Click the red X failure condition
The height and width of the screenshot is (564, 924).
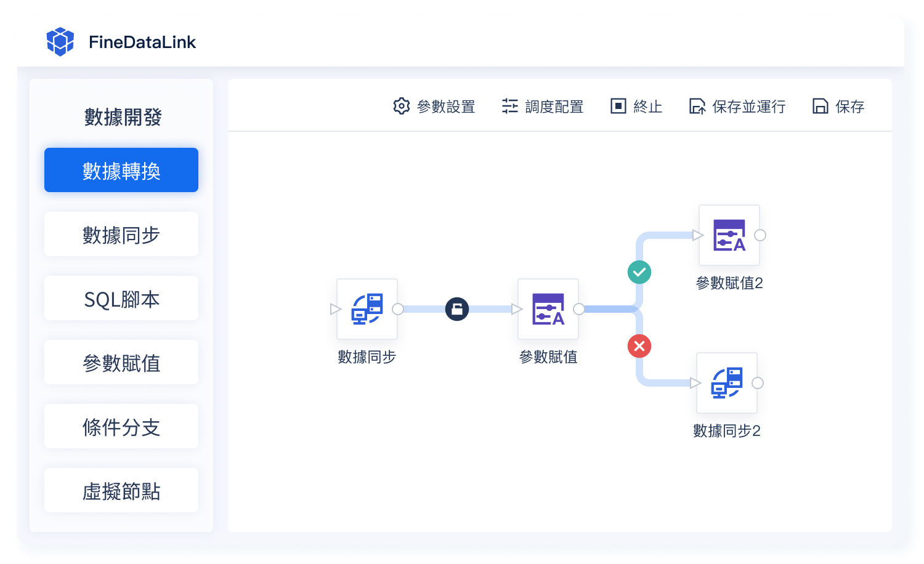click(639, 346)
